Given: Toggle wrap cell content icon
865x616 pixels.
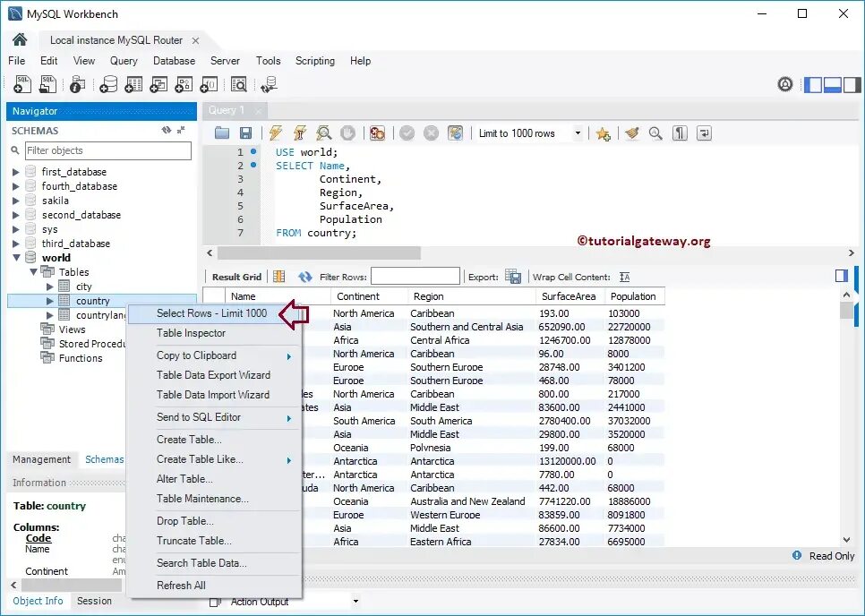Looking at the screenshot, I should [x=624, y=277].
